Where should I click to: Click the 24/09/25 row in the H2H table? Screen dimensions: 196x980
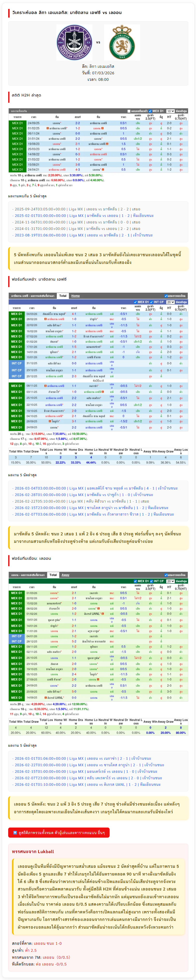coord(98,123)
